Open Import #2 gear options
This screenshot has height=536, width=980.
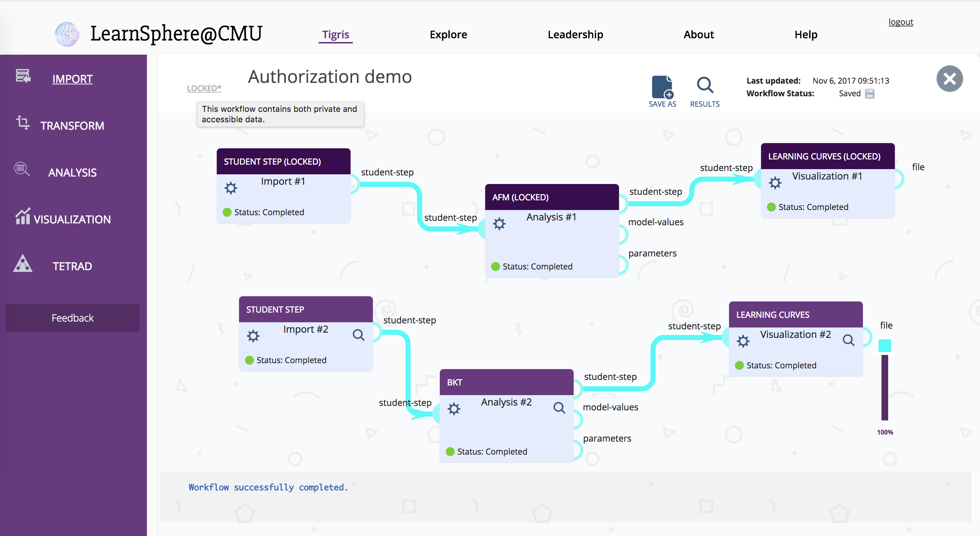pos(253,336)
